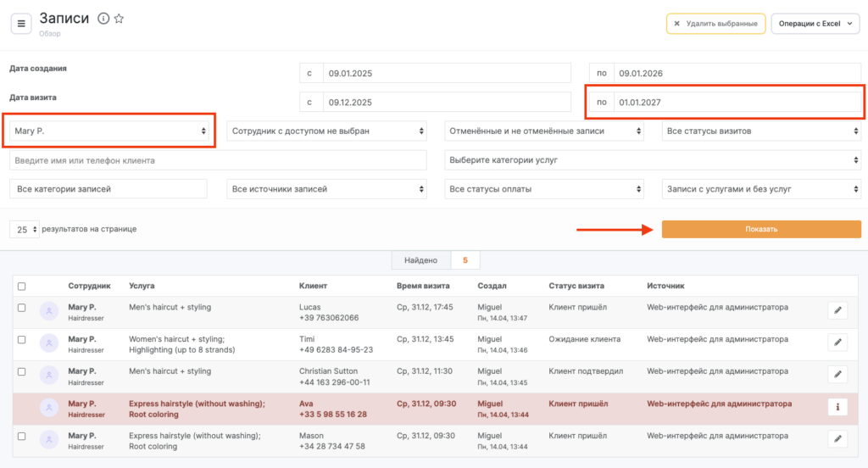Edit Lucas's record with pencil icon
This screenshot has width=868, height=468.
point(837,310)
